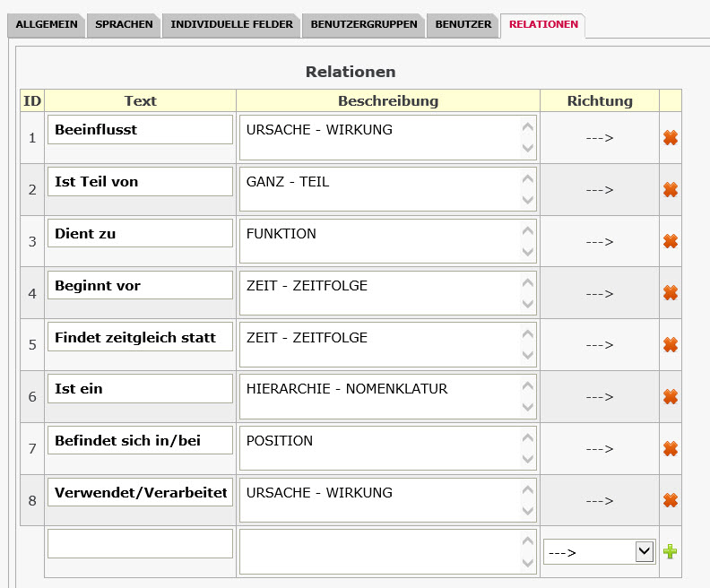This screenshot has width=710, height=588.
Task: Edit the 'HIERARCHIE - NOMENKLATUR' description field
Action: point(379,396)
